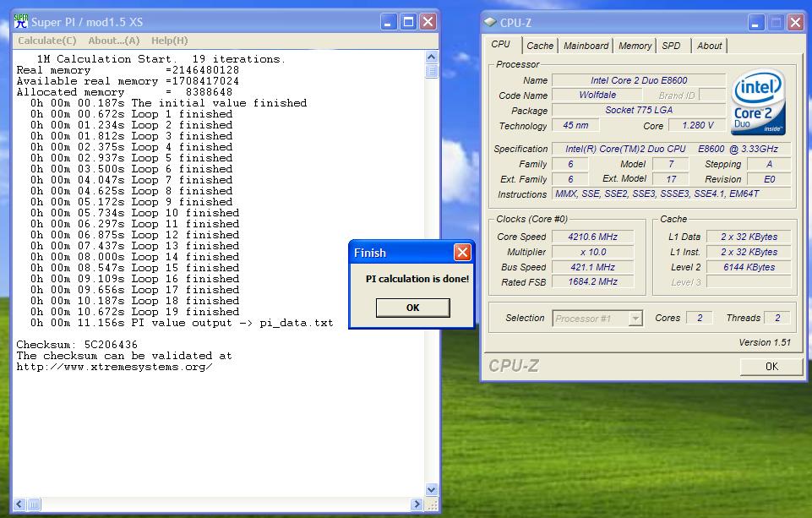
Task: Click the Intel Core 2 Duo logo
Action: [758, 102]
